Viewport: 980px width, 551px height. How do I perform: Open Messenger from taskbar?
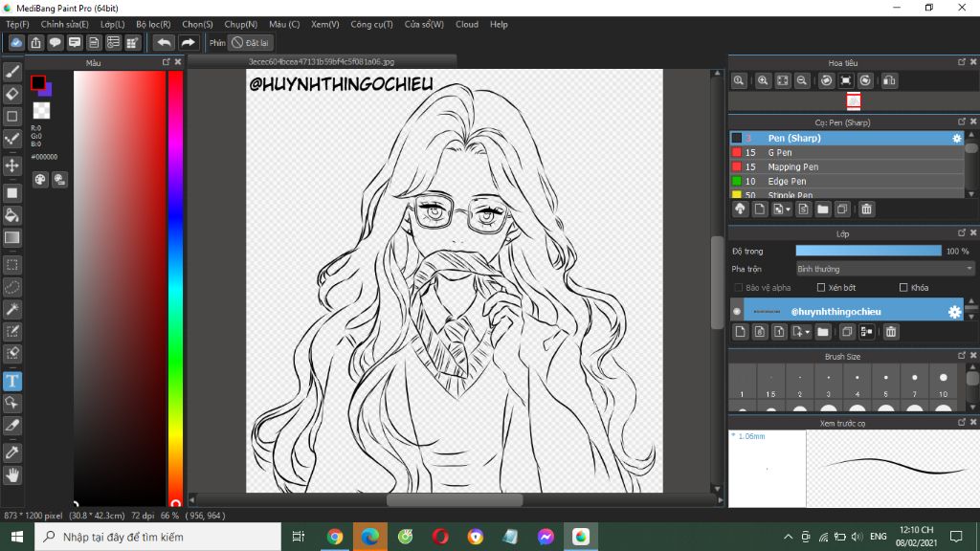coord(546,537)
